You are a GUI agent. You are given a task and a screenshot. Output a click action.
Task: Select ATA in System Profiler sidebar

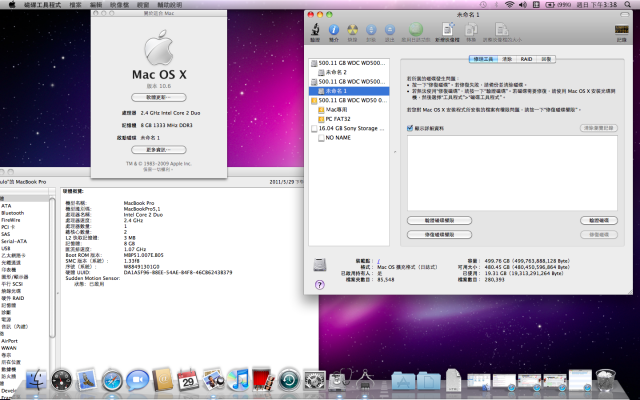tap(6, 206)
